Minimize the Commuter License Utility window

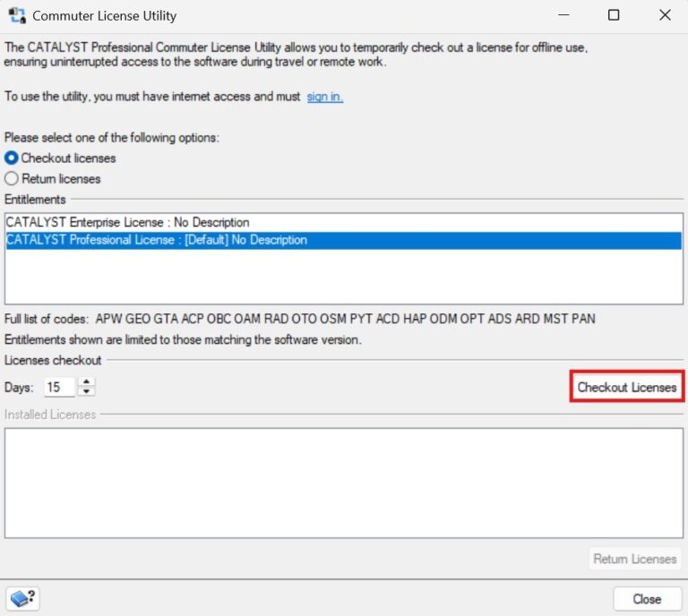(x=563, y=15)
